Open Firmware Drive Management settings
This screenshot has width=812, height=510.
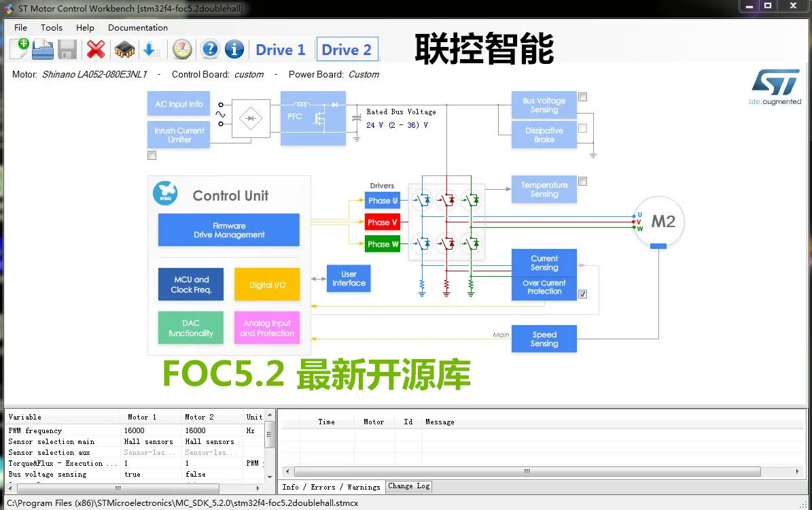coord(229,230)
